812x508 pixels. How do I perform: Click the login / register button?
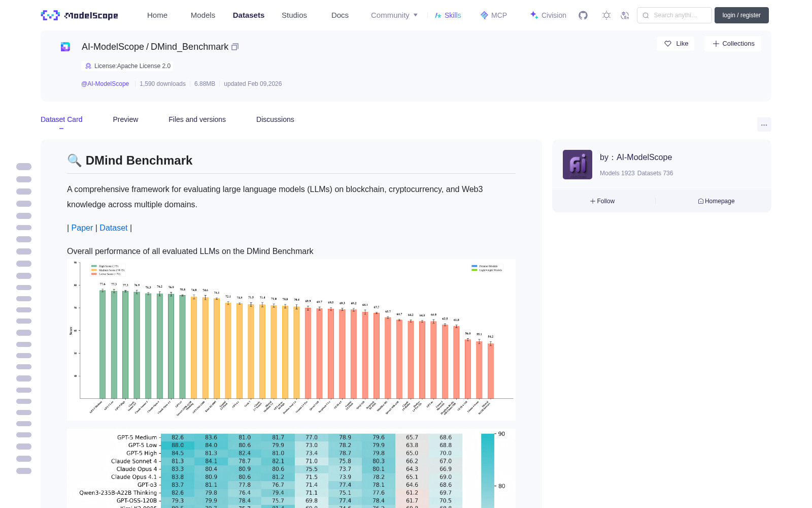click(741, 15)
